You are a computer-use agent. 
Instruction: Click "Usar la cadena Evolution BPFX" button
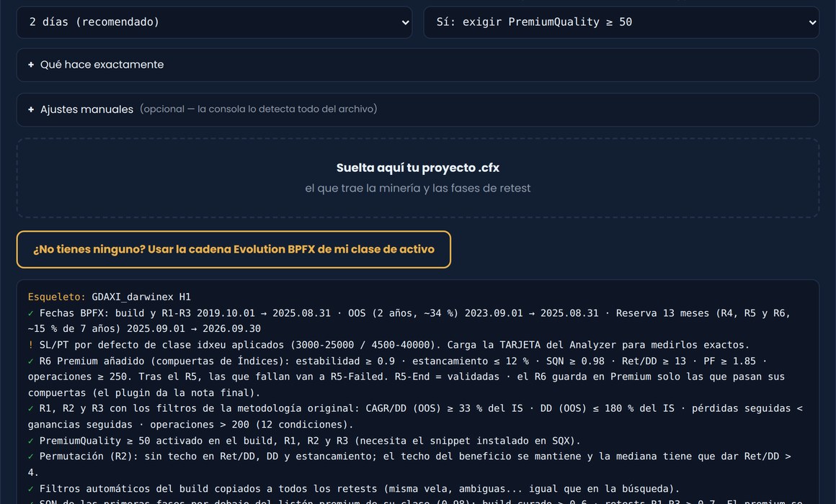[x=234, y=249]
